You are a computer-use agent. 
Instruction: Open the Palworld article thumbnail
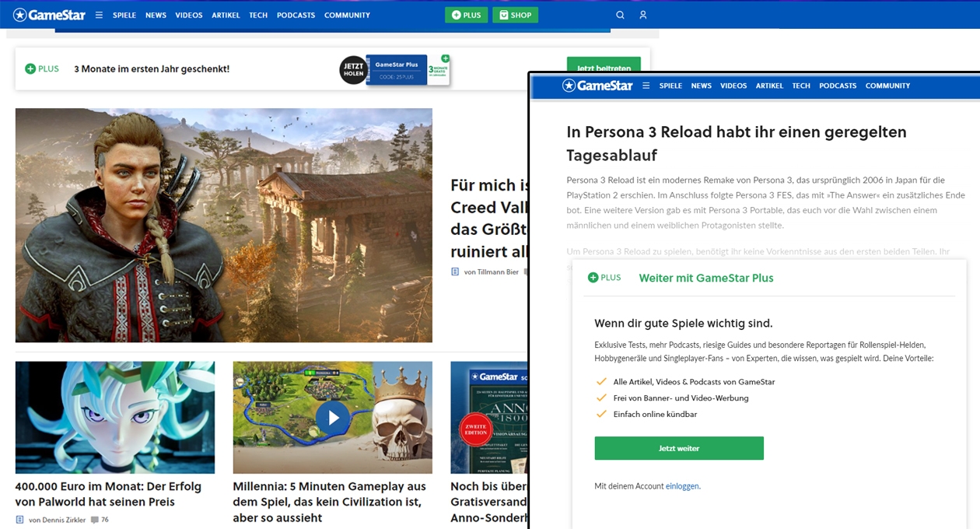(115, 418)
